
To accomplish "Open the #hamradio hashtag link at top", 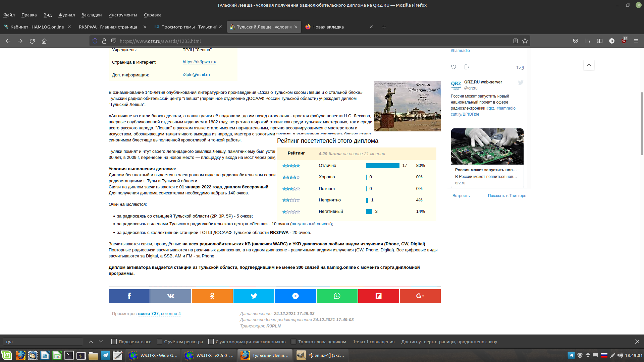I will click(x=460, y=51).
